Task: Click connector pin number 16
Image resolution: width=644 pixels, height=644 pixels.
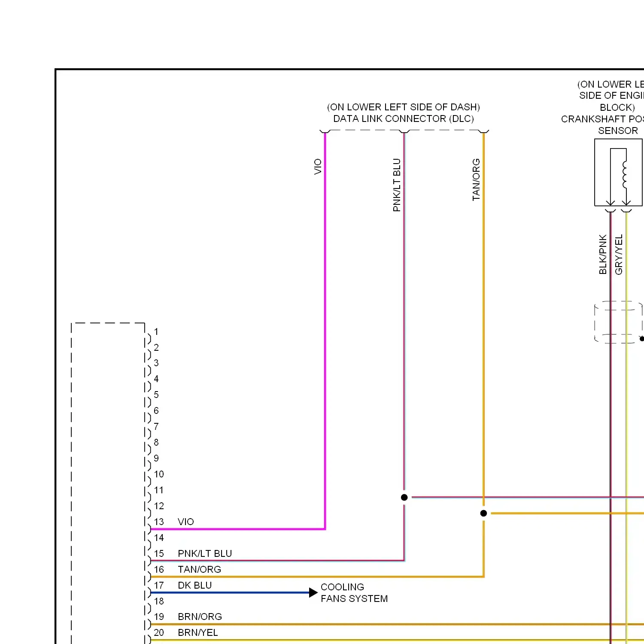Action: [159, 569]
